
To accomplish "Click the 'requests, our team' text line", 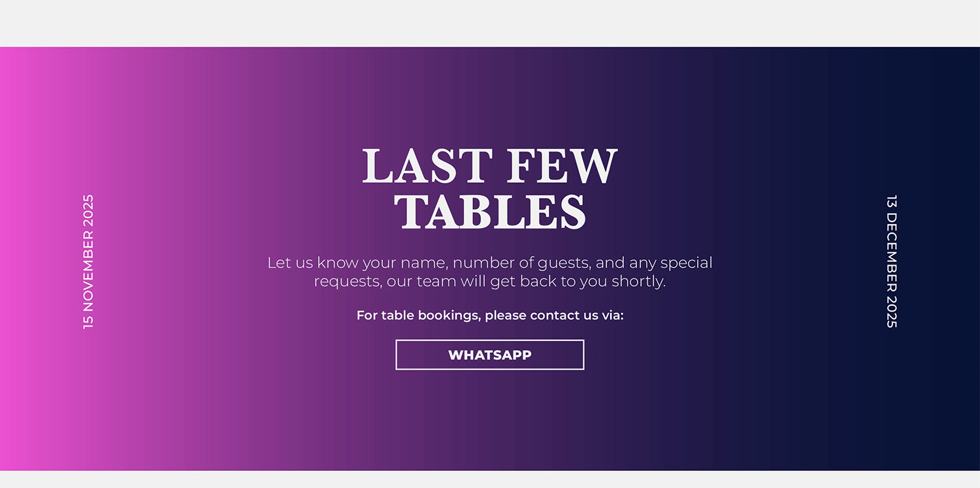I will coord(489,282).
